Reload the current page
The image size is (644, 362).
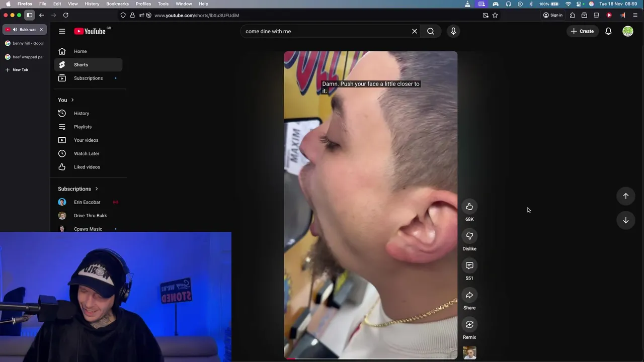(x=65, y=15)
